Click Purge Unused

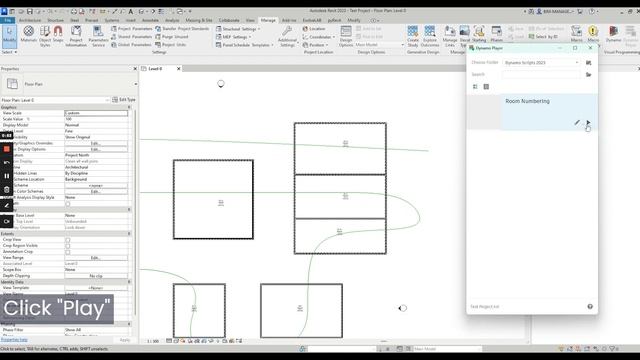click(171, 37)
